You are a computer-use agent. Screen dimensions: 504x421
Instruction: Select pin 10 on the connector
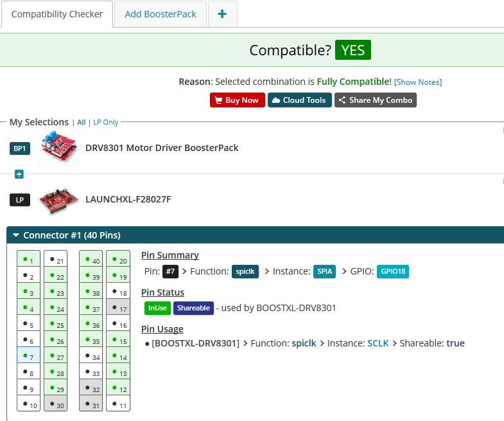[x=29, y=403]
